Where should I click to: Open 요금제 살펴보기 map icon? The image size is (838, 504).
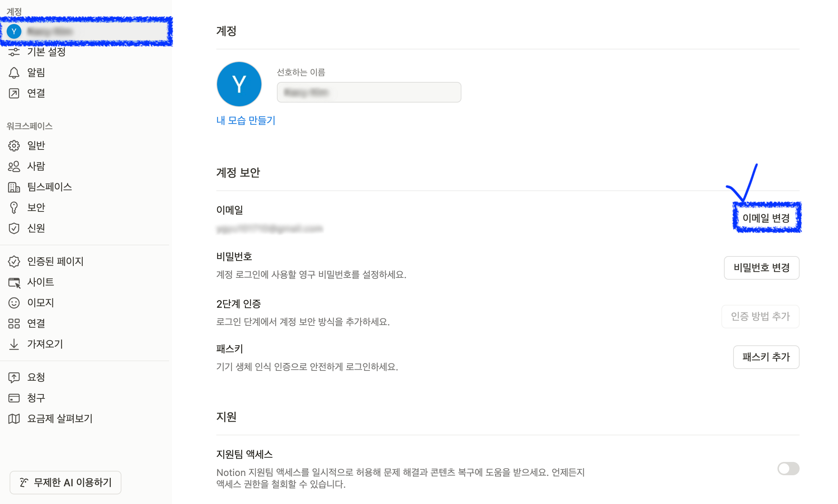click(14, 419)
